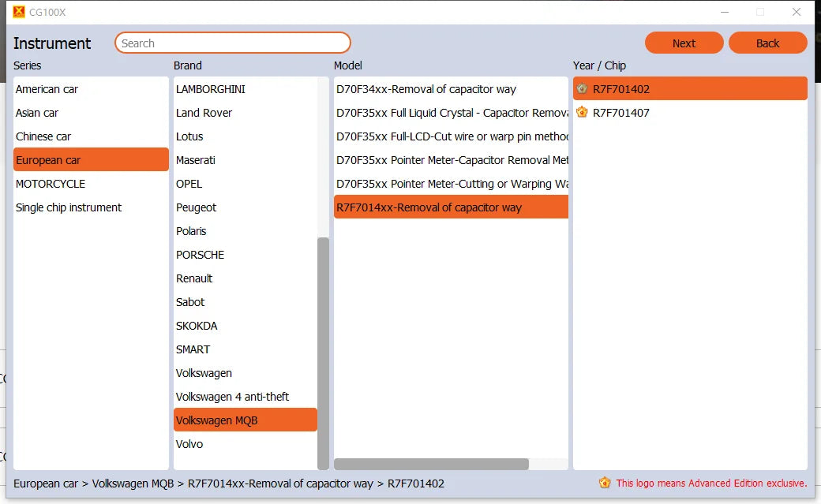Click the CG100X app logo in title bar
Viewport: 821px width, 504px height.
pos(19,12)
